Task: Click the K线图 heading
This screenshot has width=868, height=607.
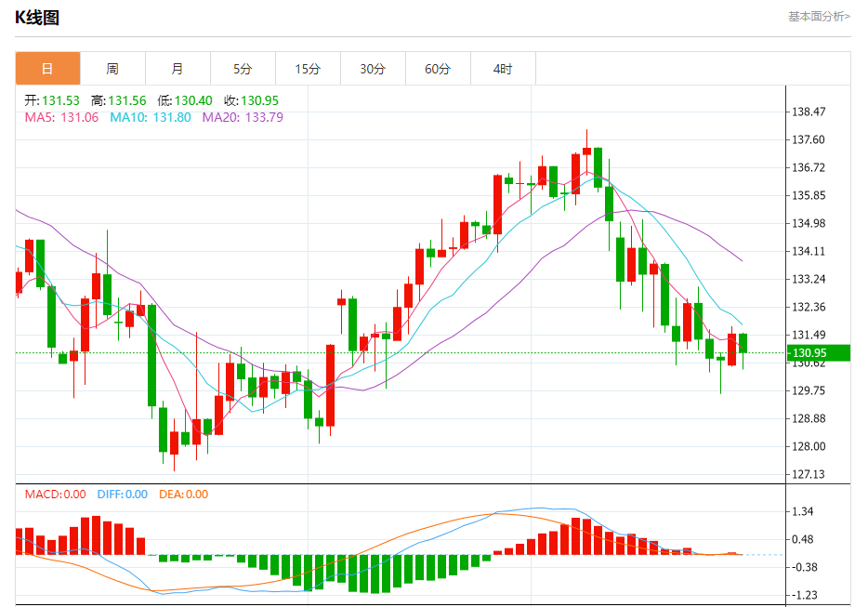Action: pos(37,18)
